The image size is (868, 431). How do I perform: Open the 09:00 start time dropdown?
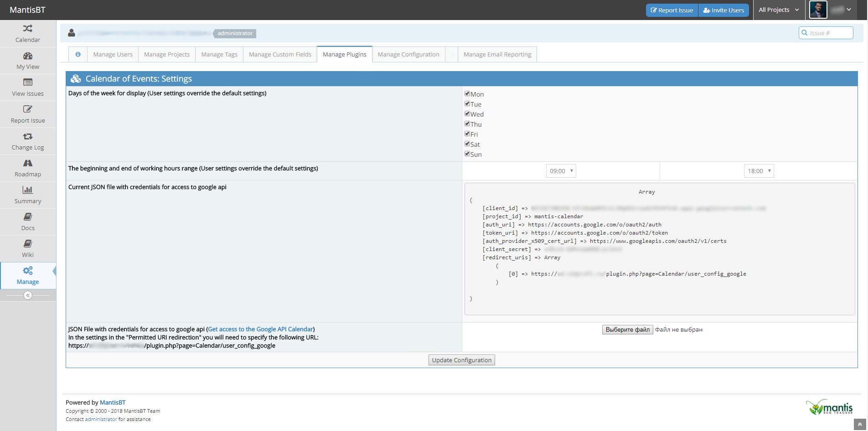click(x=561, y=171)
